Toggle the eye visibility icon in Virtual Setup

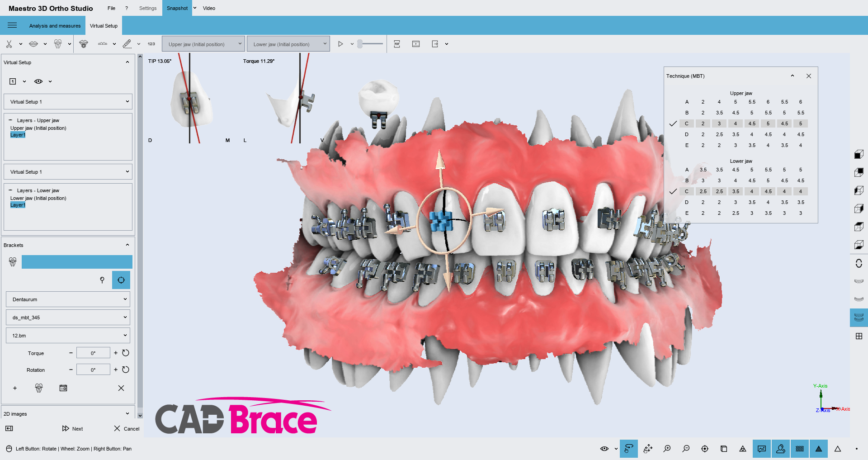[x=38, y=81]
